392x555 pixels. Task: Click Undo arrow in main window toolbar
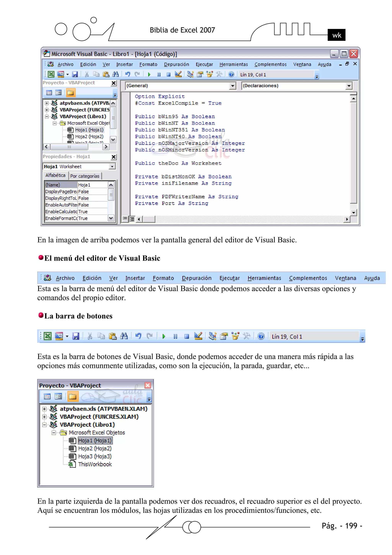[128, 74]
